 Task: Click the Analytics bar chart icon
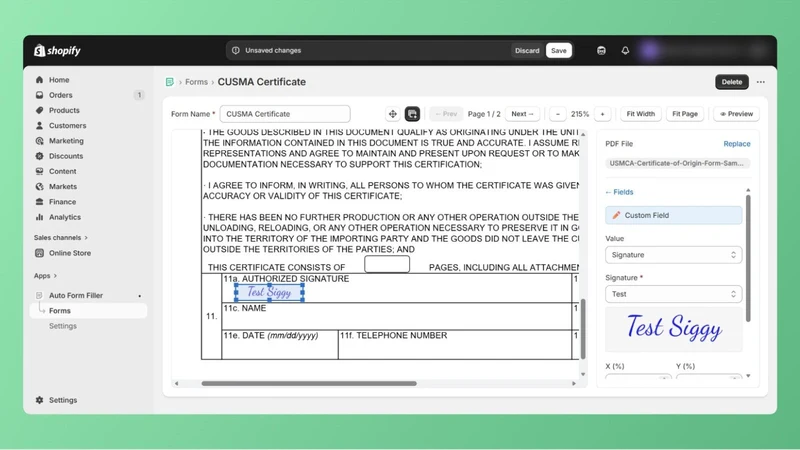tap(39, 217)
